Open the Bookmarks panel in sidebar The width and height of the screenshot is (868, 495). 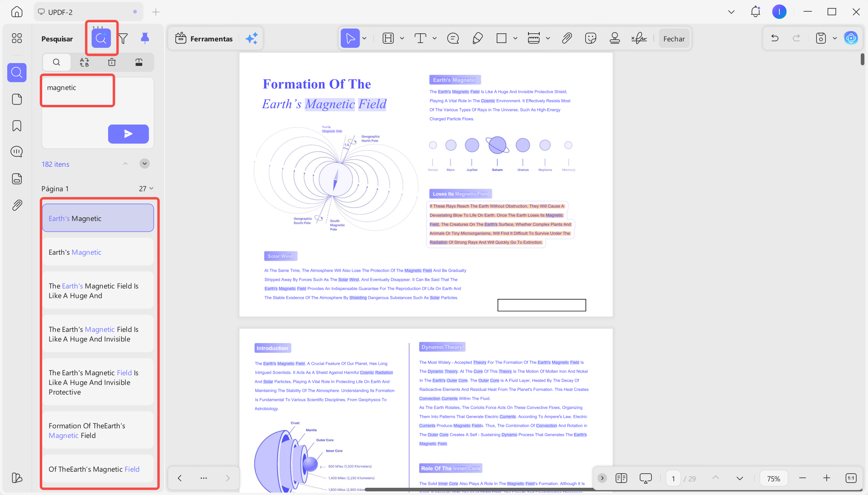17,126
